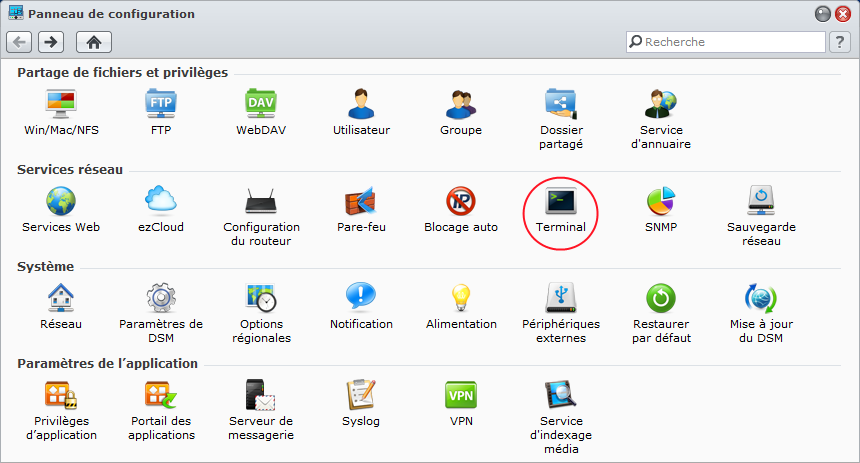Image resolution: width=860 pixels, height=463 pixels.
Task: Open help with the question mark button
Action: (840, 42)
